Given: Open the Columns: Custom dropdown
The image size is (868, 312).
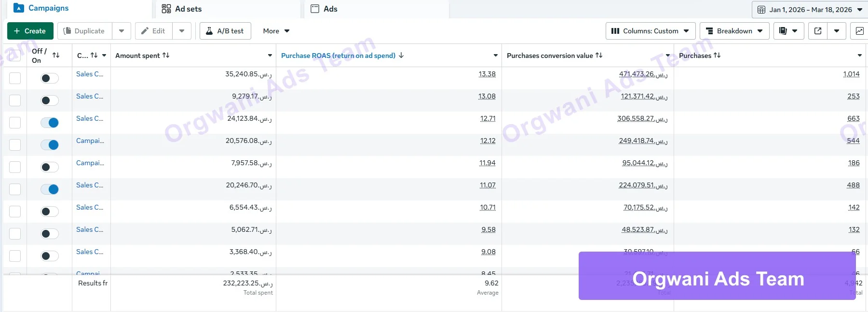Looking at the screenshot, I should (650, 31).
